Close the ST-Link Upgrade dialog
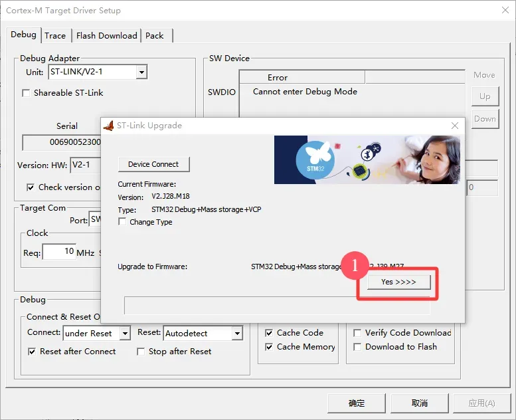This screenshot has width=516, height=420. pyautogui.click(x=455, y=126)
